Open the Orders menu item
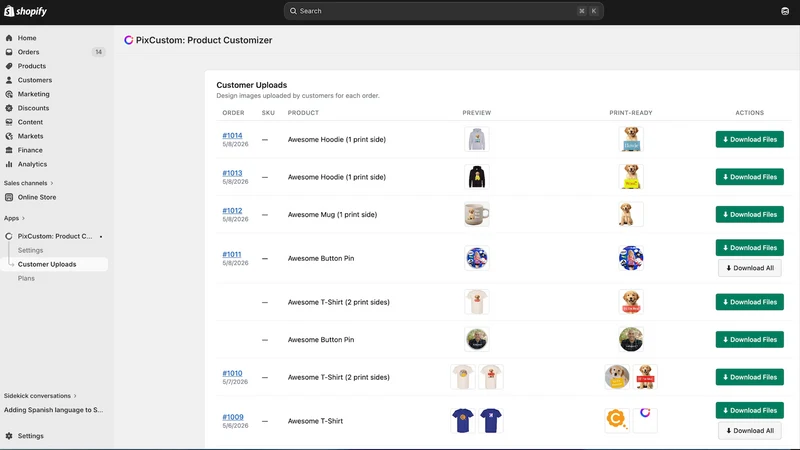800x450 pixels. tap(29, 52)
